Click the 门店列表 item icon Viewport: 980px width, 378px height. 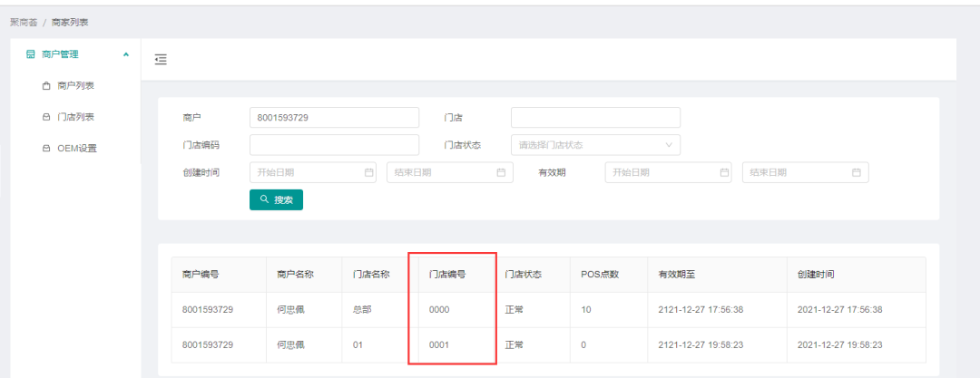pyautogui.click(x=46, y=117)
